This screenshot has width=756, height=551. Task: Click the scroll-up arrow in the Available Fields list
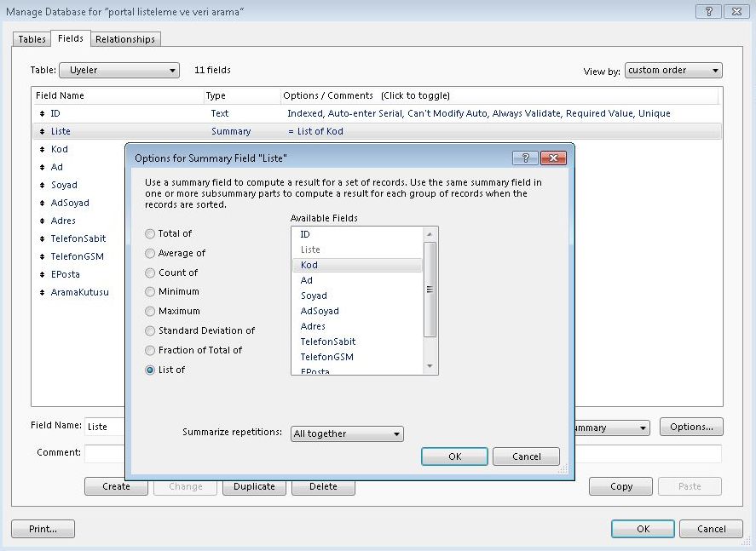click(430, 234)
